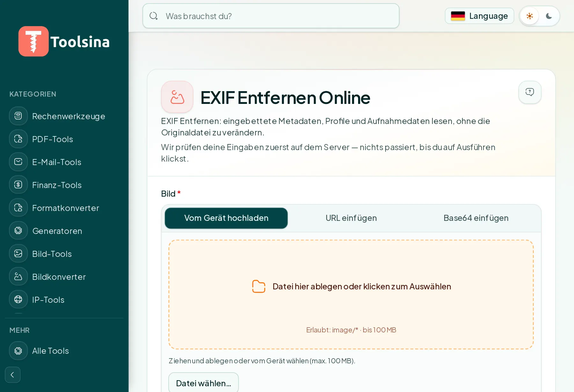574x392 pixels.
Task: Click the Formatkonverter sidebar icon
Action: (x=18, y=208)
